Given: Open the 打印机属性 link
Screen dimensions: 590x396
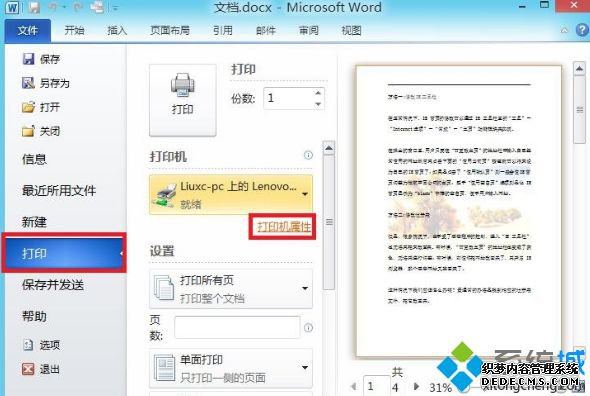Looking at the screenshot, I should [284, 227].
